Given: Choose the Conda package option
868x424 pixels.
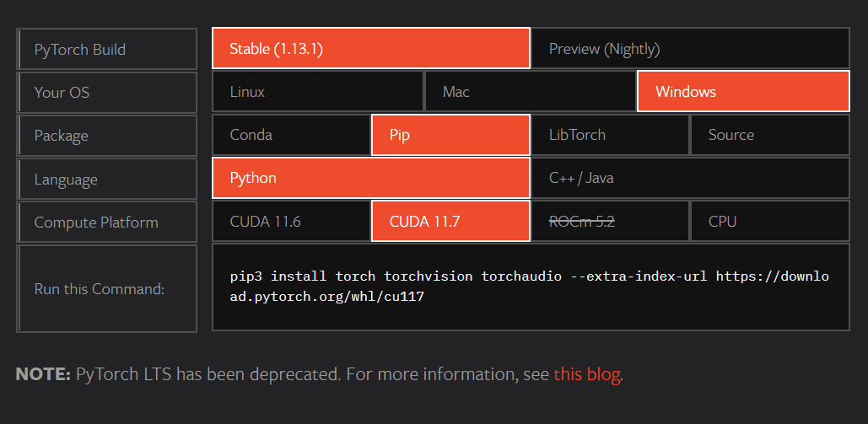Looking at the screenshot, I should point(291,135).
